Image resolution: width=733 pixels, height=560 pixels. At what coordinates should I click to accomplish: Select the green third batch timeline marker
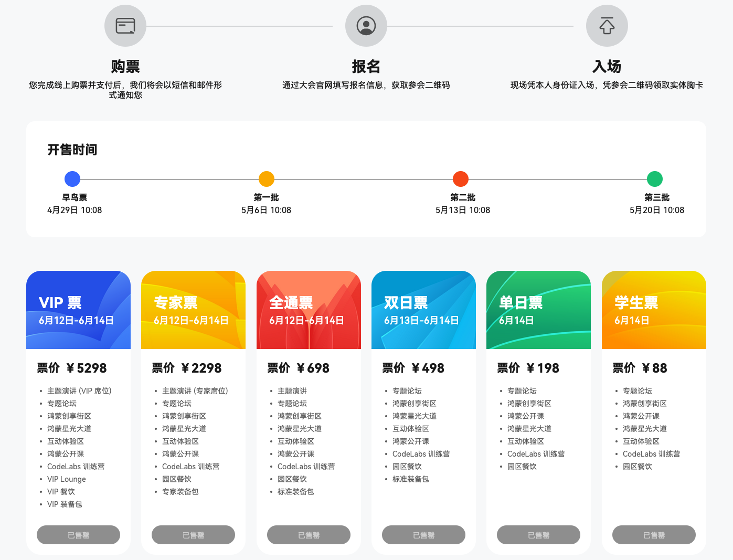[655, 179]
